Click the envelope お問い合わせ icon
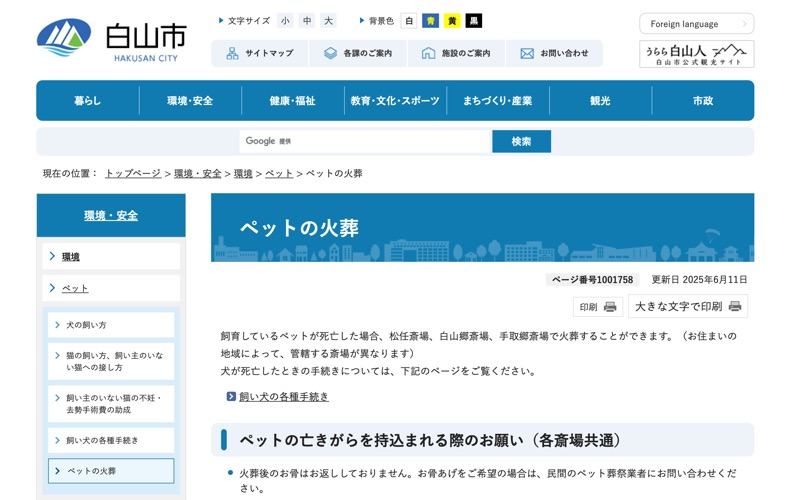800x500 pixels. coord(527,54)
